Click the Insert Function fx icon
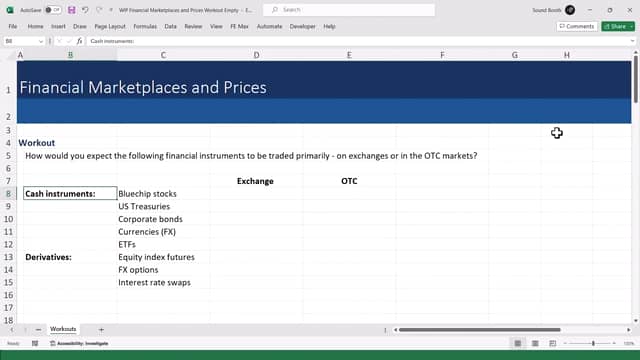 [x=80, y=41]
